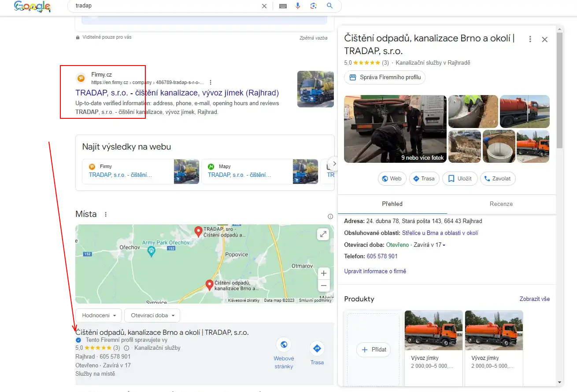This screenshot has height=392, width=577.
Task: Open search by image (Lens)
Action: coord(314,6)
